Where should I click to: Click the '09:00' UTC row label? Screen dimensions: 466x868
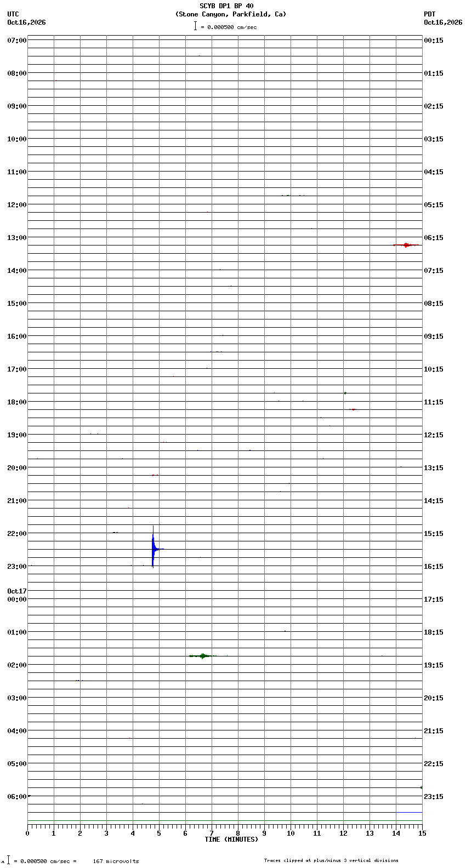pos(16,106)
